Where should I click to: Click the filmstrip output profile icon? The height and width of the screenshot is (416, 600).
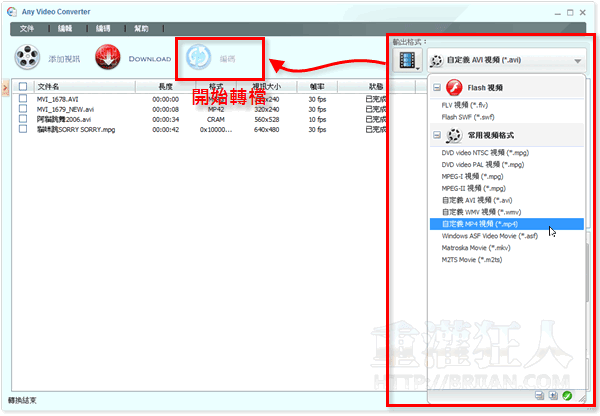point(407,60)
